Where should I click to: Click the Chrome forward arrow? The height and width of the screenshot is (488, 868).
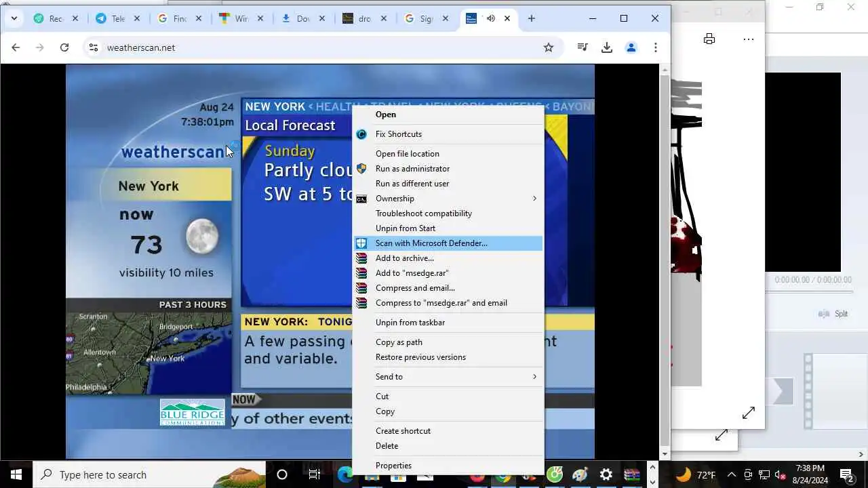(x=40, y=47)
